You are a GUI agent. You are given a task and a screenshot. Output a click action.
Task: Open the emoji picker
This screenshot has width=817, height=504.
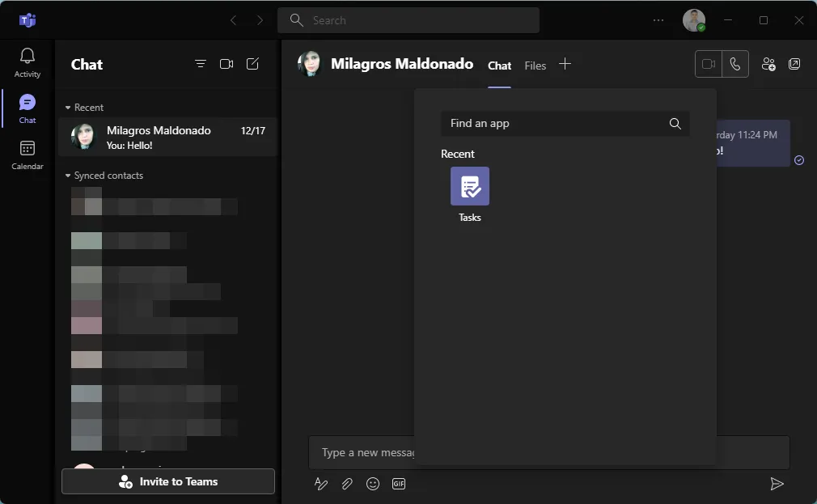[x=373, y=484]
